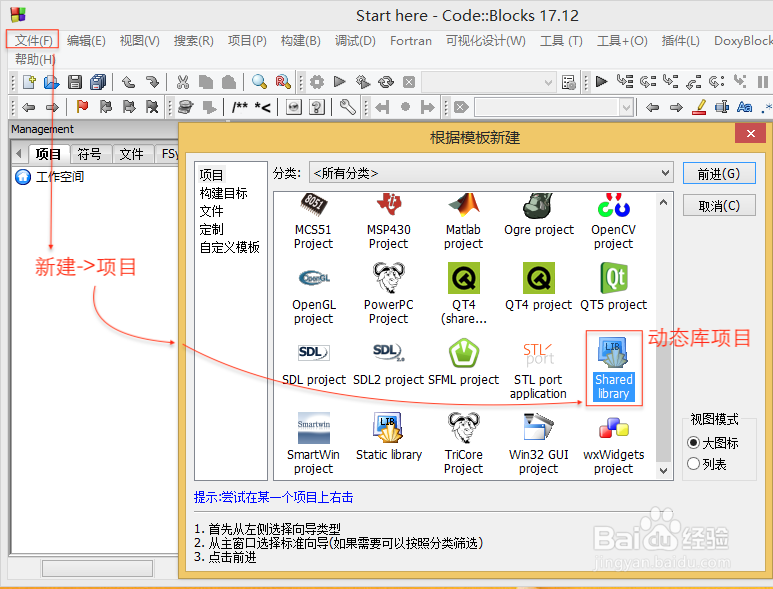
Task: Select 构建目标 in wizard type list
Action: [223, 193]
